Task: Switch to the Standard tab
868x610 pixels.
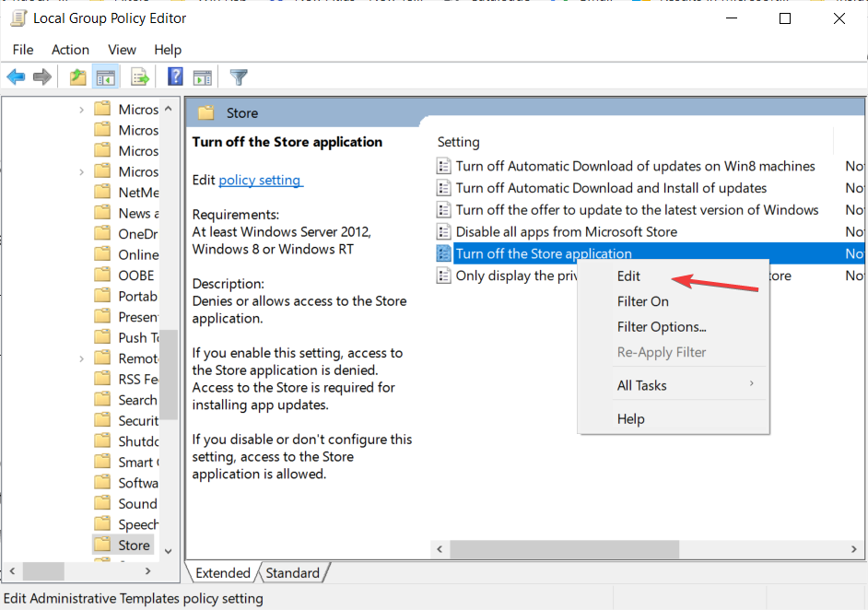Action: pyautogui.click(x=292, y=573)
